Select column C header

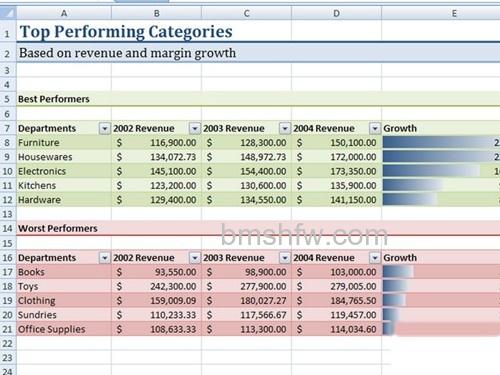tap(246, 13)
